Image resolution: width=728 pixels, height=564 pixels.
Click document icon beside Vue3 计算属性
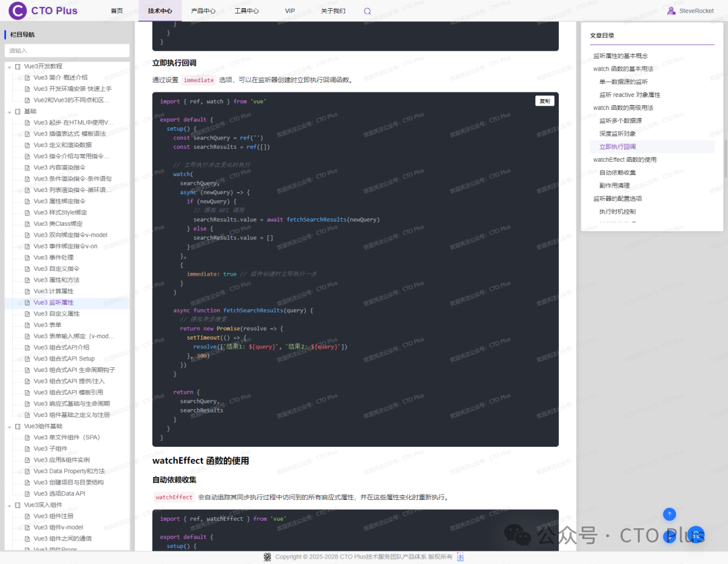point(28,292)
